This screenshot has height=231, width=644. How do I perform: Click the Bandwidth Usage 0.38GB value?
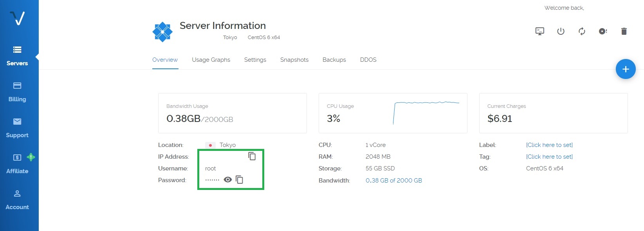[x=183, y=119]
